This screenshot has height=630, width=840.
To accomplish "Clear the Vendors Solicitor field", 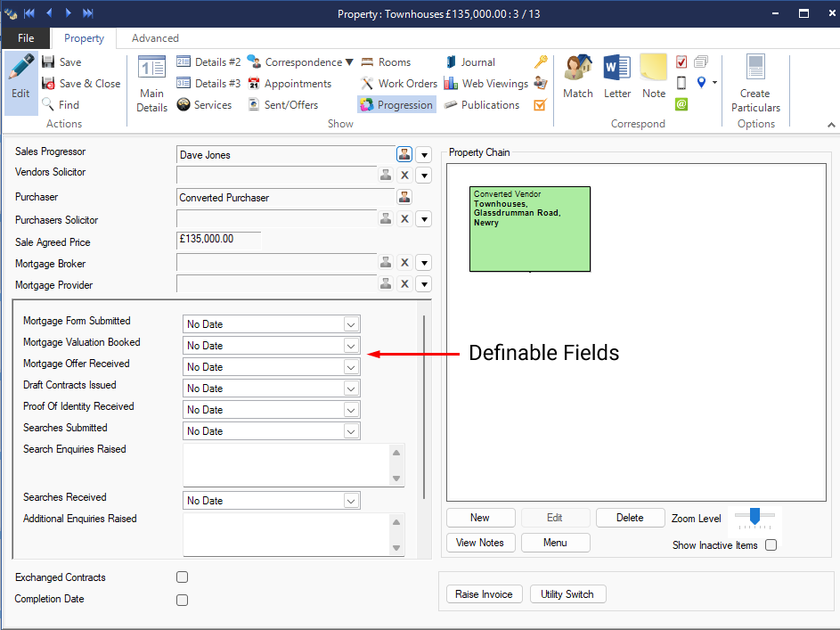I will click(x=405, y=176).
